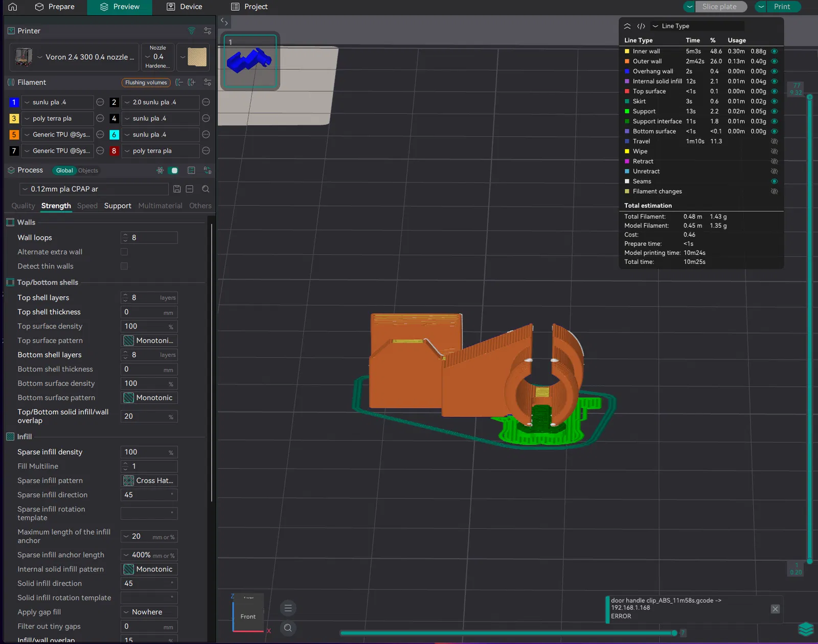
Task: Click the save process preset icon
Action: (177, 189)
